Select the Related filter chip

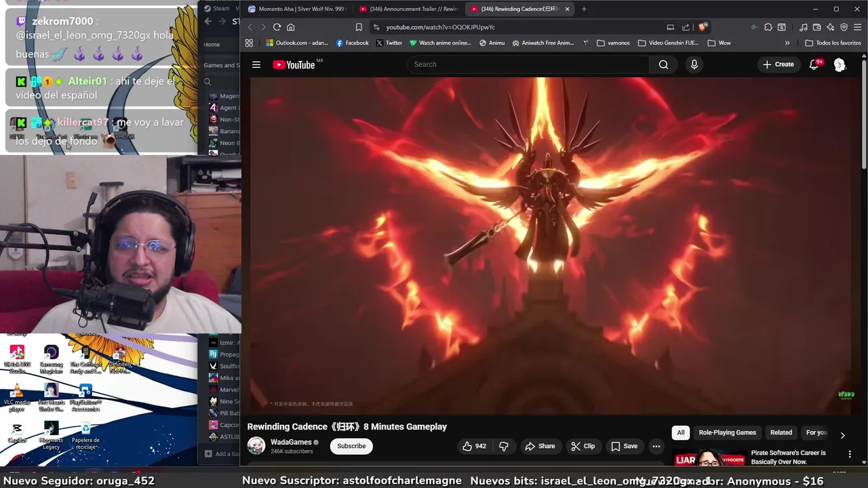tap(781, 432)
